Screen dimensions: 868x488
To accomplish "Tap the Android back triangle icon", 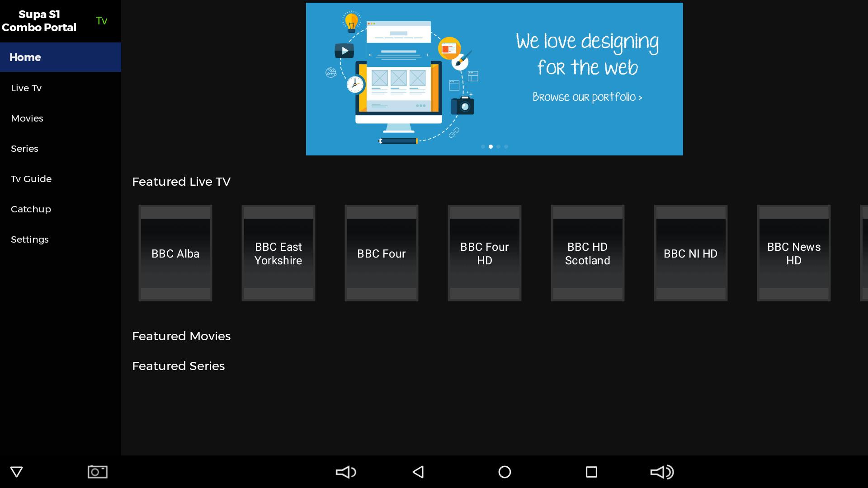I will (418, 472).
